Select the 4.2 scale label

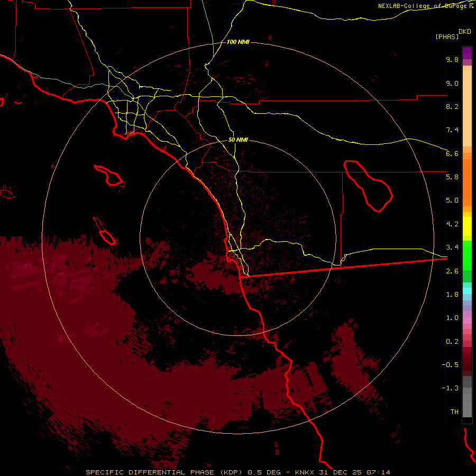pyautogui.click(x=452, y=224)
